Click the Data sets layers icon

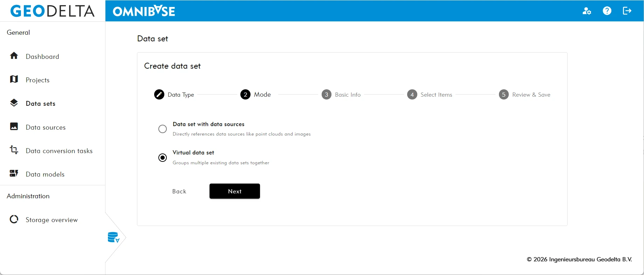[14, 103]
